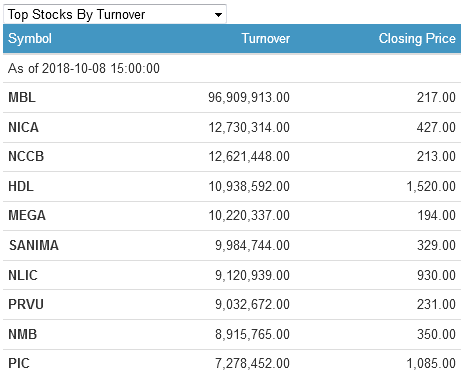The height and width of the screenshot is (376, 462).
Task: Select the NCCB symbol link
Action: (x=26, y=156)
